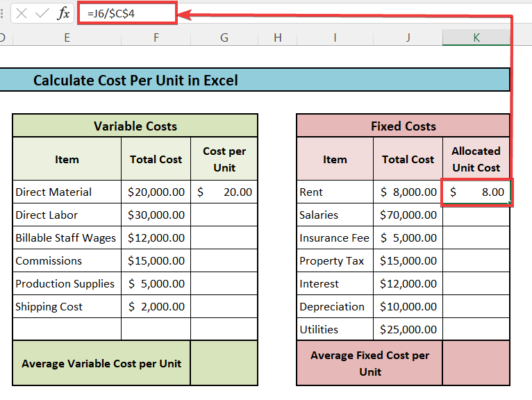Click the Enter checkmark formula icon
Screen dimensions: 532x400
click(x=42, y=13)
